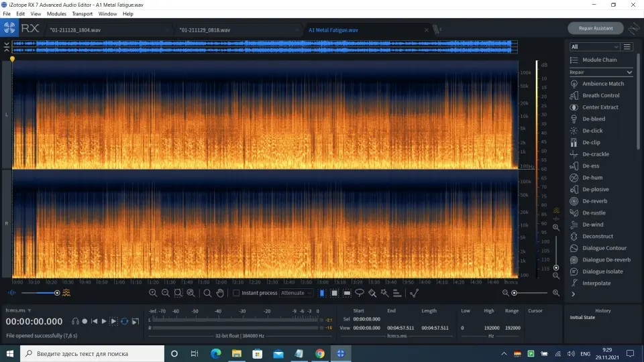Open the De-hum module

pos(592,178)
